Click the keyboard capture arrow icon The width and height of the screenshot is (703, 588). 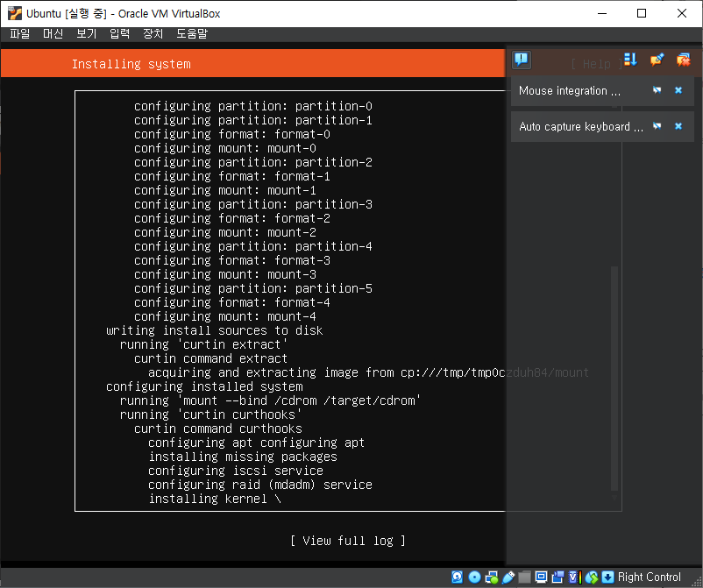point(608,577)
